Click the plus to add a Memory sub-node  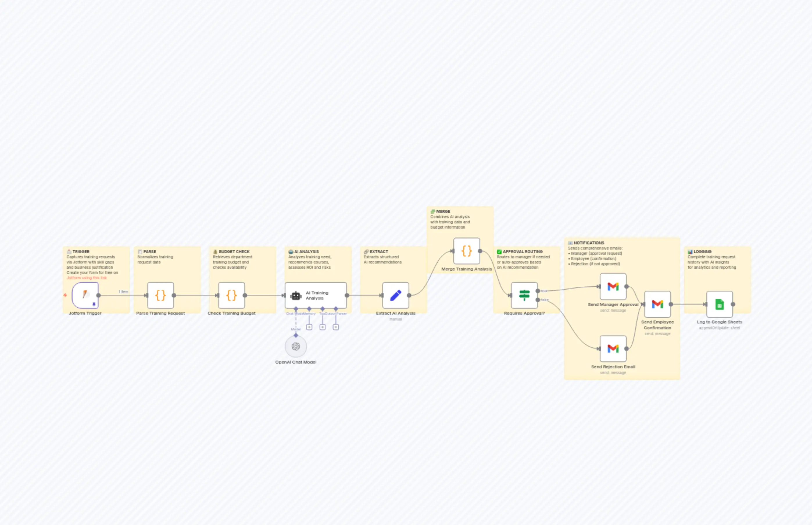[309, 327]
